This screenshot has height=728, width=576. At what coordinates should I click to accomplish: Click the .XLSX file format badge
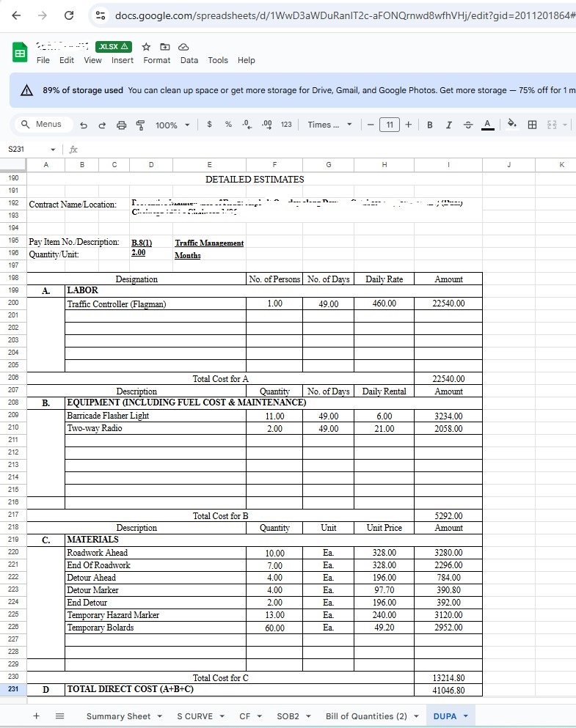113,46
